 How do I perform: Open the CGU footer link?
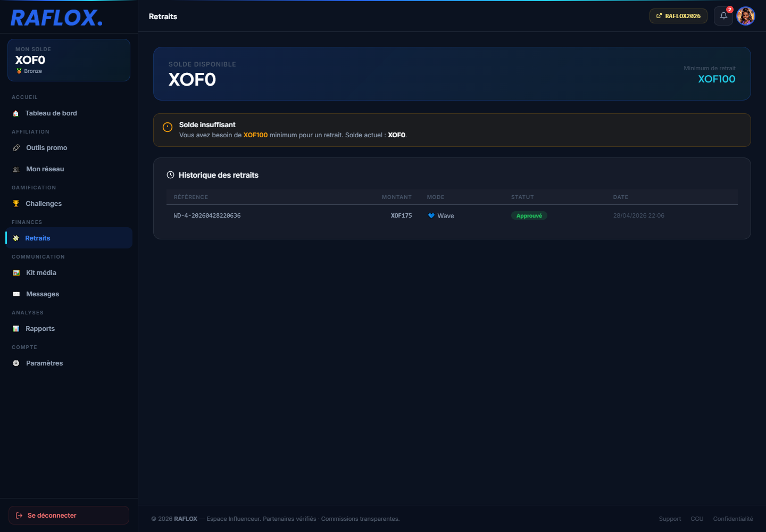tap(697, 519)
